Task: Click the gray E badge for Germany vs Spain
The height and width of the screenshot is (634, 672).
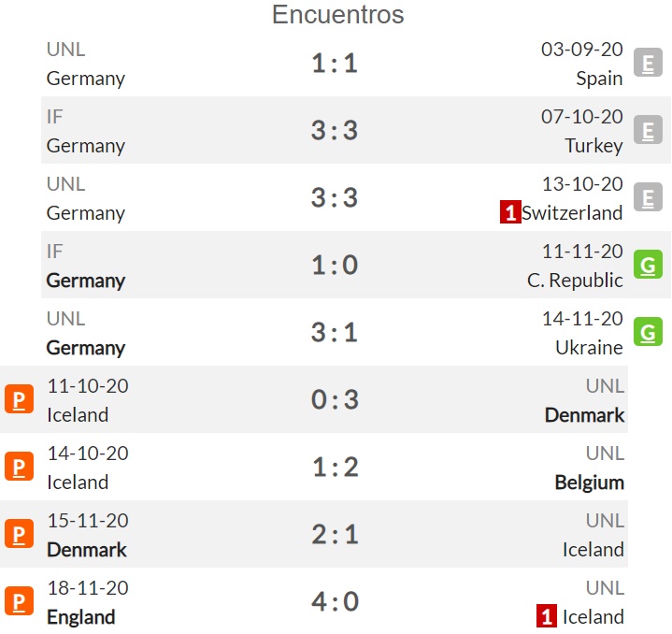Action: [648, 63]
